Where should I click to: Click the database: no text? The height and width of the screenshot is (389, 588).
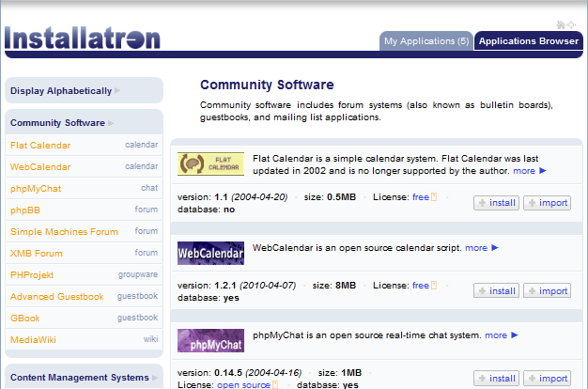206,210
